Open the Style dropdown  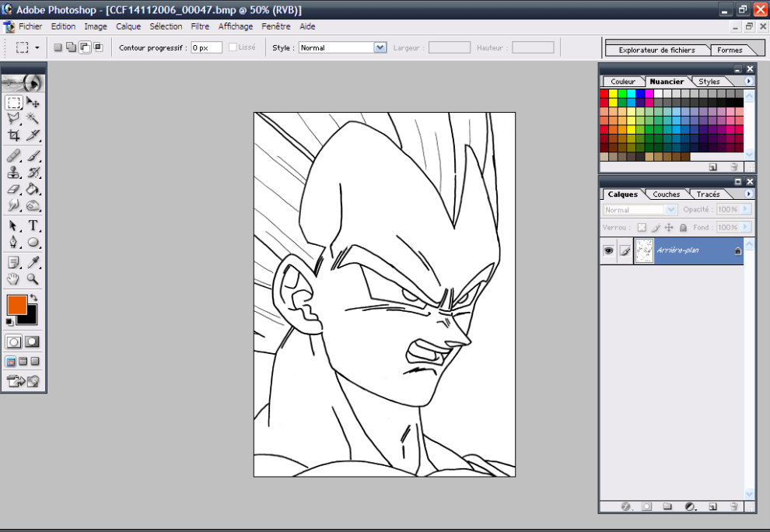[x=380, y=47]
